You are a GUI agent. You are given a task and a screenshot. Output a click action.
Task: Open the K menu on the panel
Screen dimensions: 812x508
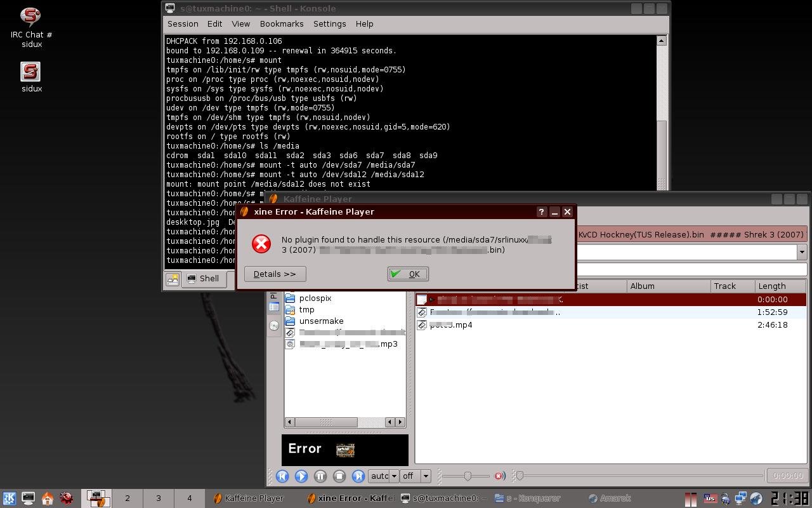click(10, 498)
